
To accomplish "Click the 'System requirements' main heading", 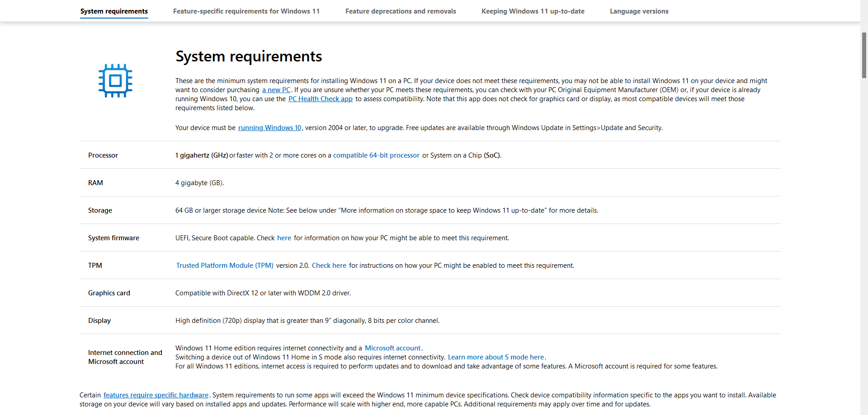I will [x=249, y=56].
